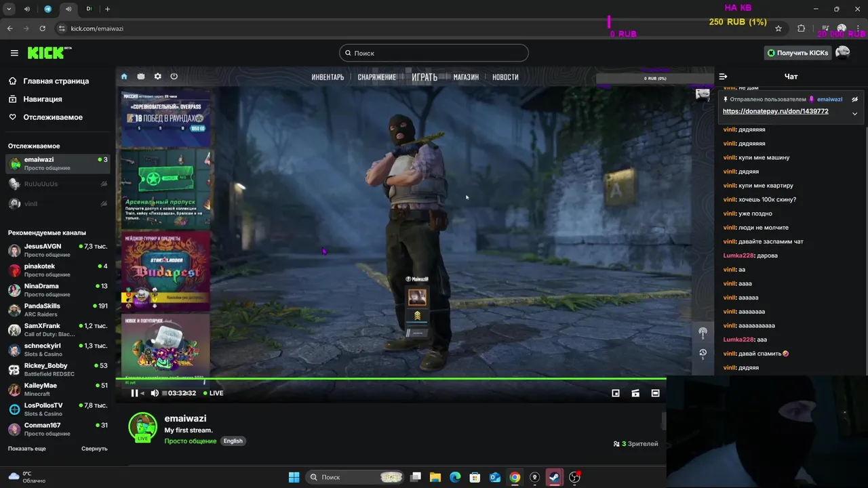Click the in-game radio antenna icon
This screenshot has width=868, height=488.
(x=703, y=333)
